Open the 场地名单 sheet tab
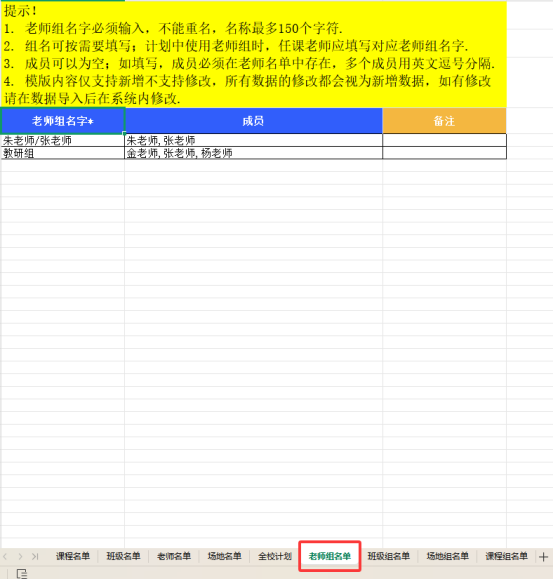The image size is (554, 580). click(x=224, y=556)
